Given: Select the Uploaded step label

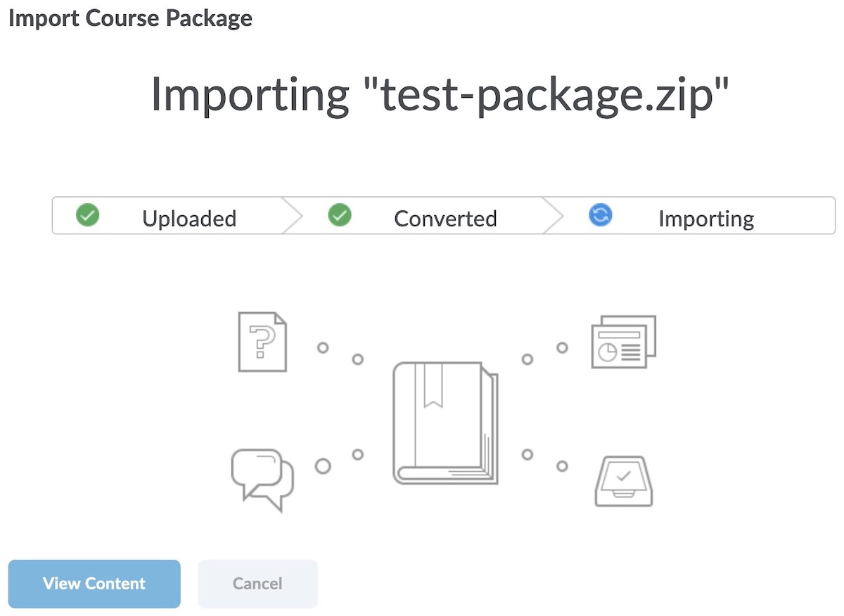Looking at the screenshot, I should [x=189, y=219].
